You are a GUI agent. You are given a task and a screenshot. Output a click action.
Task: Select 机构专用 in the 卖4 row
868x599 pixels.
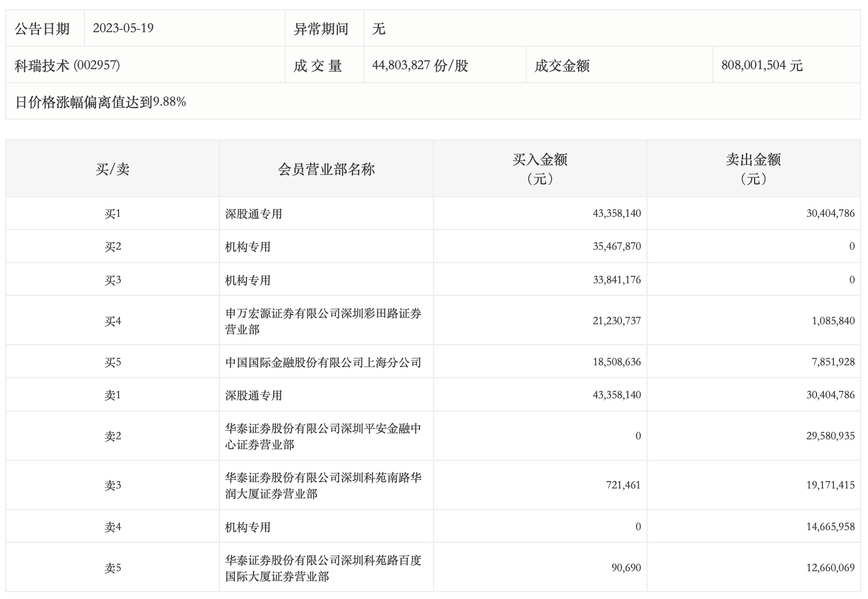(248, 527)
